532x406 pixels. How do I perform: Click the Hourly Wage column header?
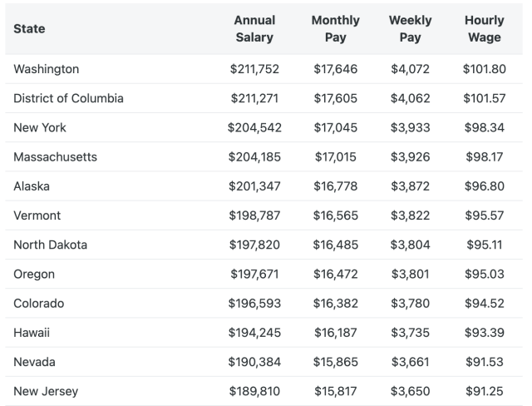click(x=484, y=28)
